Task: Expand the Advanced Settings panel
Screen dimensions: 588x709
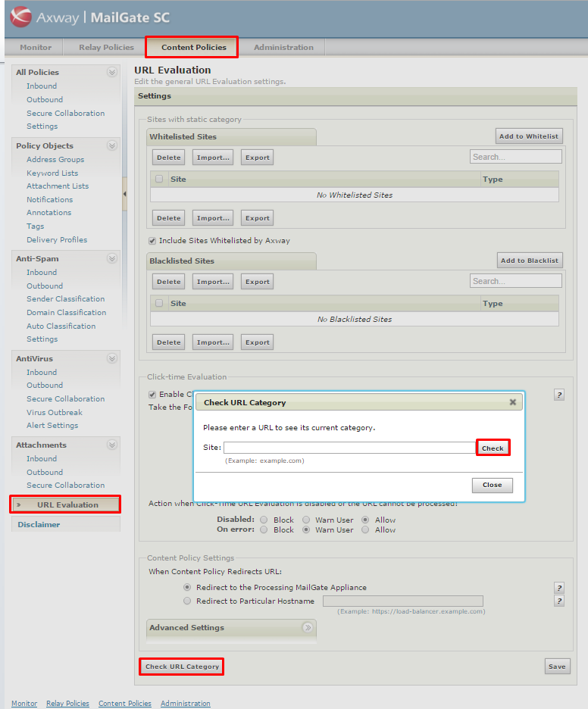Action: coord(308,627)
